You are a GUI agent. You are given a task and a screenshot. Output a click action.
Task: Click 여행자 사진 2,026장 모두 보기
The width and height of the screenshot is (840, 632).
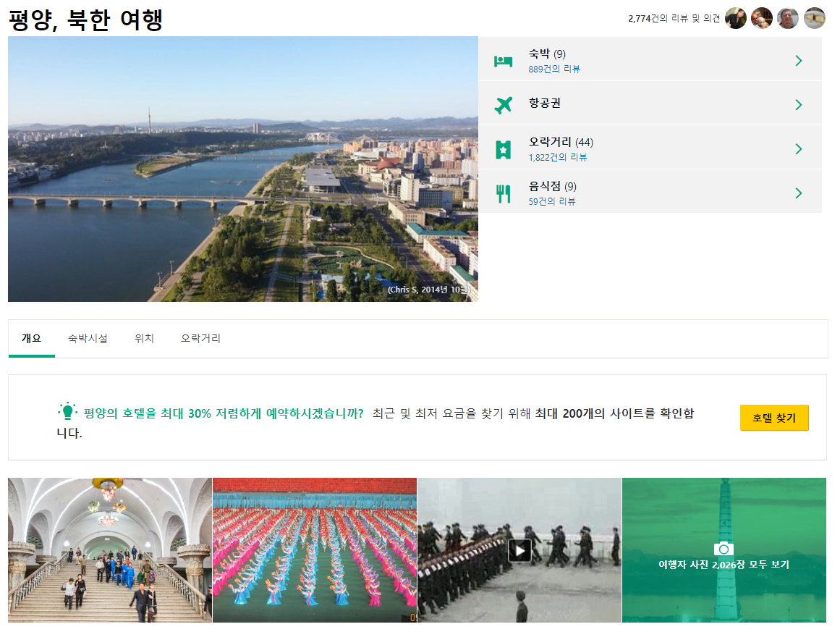pyautogui.click(x=724, y=565)
